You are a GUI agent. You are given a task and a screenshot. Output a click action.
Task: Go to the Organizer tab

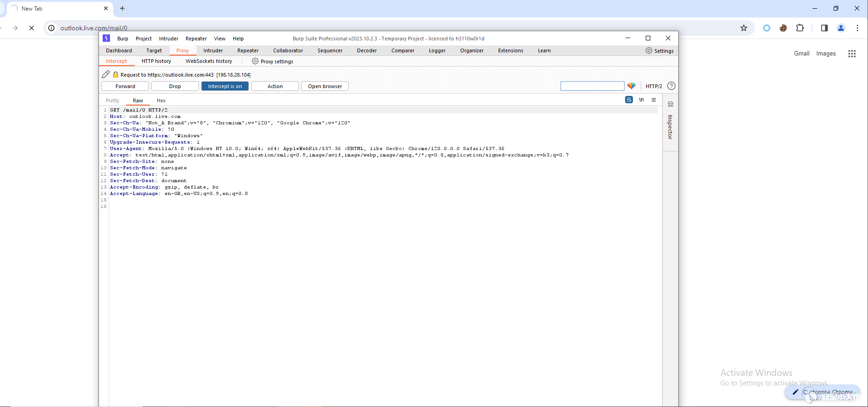(x=472, y=50)
